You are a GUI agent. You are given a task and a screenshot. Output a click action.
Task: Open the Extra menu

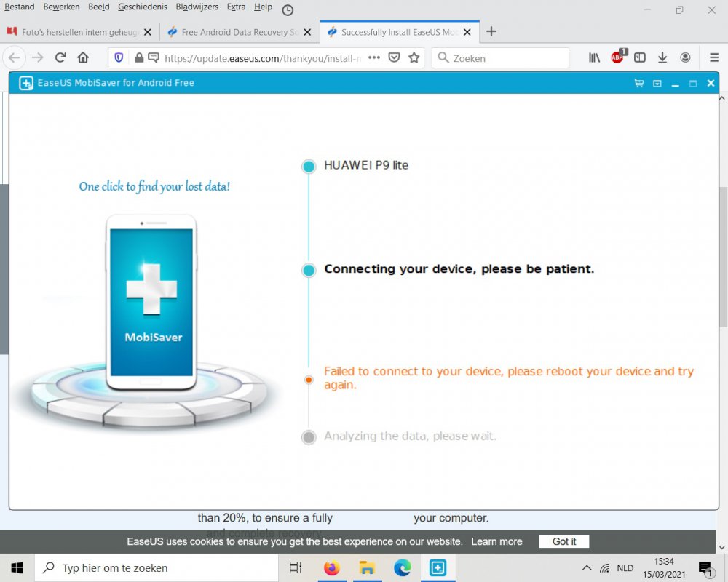236,7
